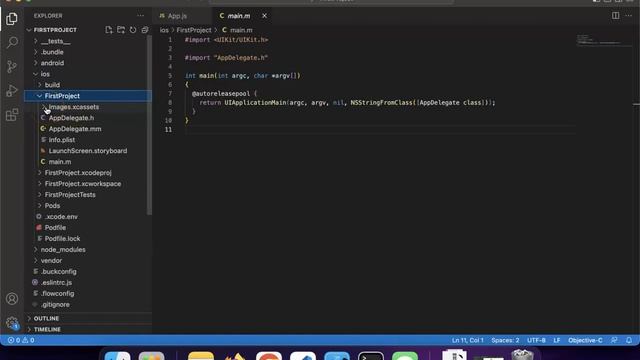This screenshot has width=640, height=360.
Task: Open the Source Control view
Action: pyautogui.click(x=12, y=67)
